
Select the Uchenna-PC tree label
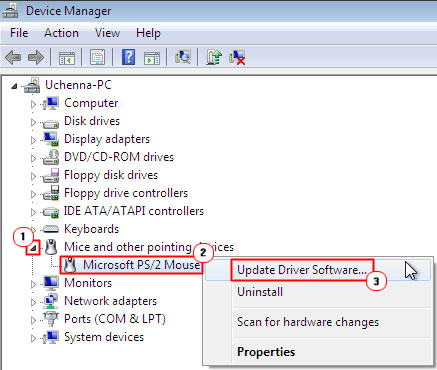[x=78, y=85]
